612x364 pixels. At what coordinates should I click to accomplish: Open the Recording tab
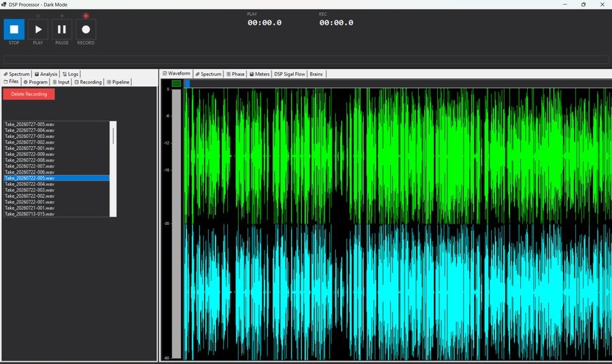tap(88, 82)
